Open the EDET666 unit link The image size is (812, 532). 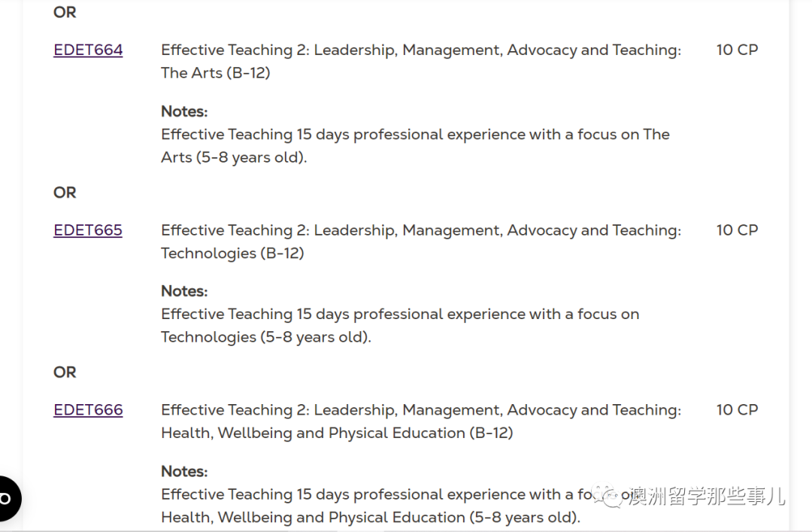point(88,409)
